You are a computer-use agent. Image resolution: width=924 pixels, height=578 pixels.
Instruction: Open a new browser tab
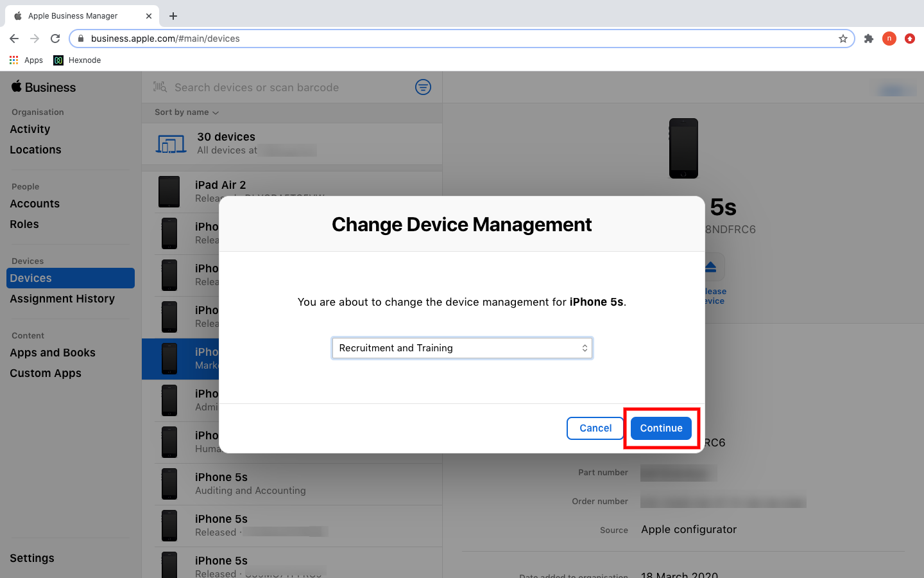pos(173,16)
